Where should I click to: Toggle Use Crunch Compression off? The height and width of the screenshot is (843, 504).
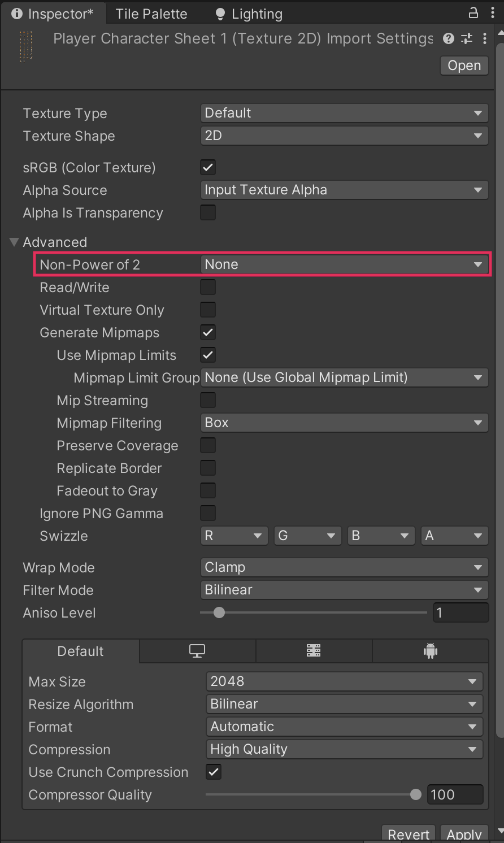tap(214, 772)
